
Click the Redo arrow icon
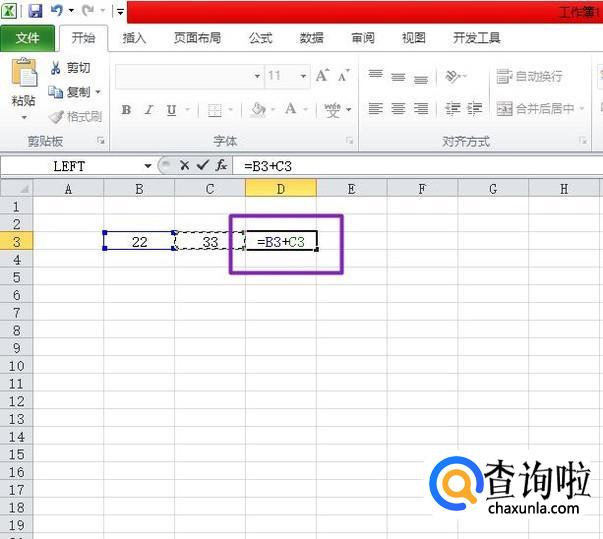click(88, 11)
